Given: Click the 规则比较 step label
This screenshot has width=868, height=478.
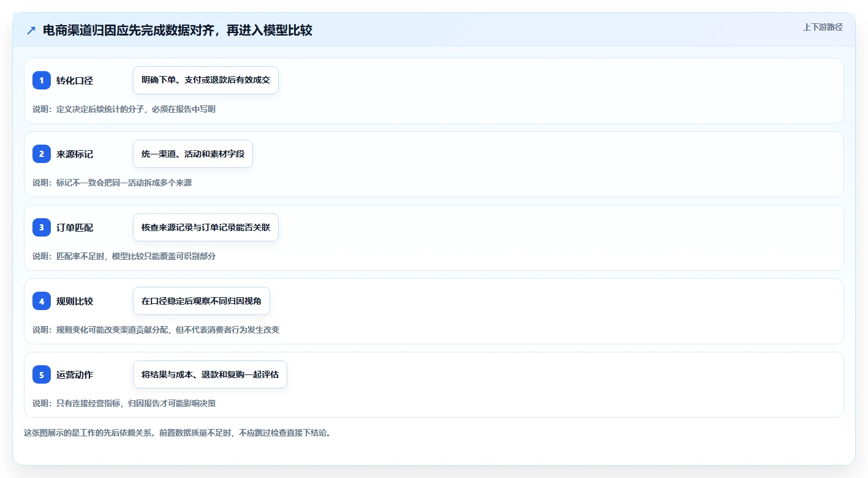Looking at the screenshot, I should point(75,301).
